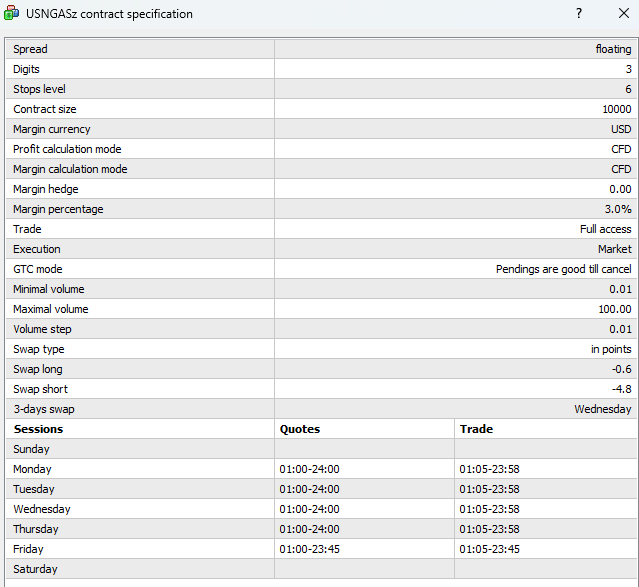Click the Trade column header in sessions
Image resolution: width=639 pixels, height=587 pixels.
tap(476, 429)
